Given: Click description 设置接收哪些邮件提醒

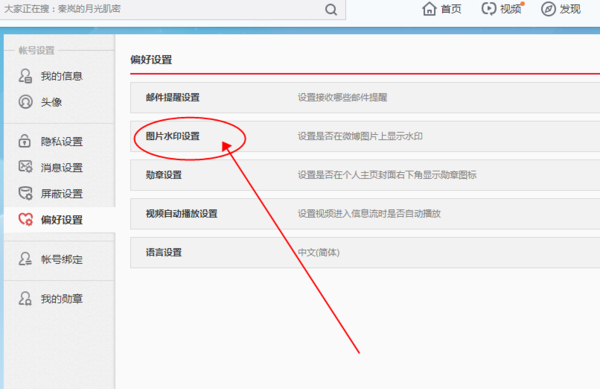Looking at the screenshot, I should click(342, 97).
